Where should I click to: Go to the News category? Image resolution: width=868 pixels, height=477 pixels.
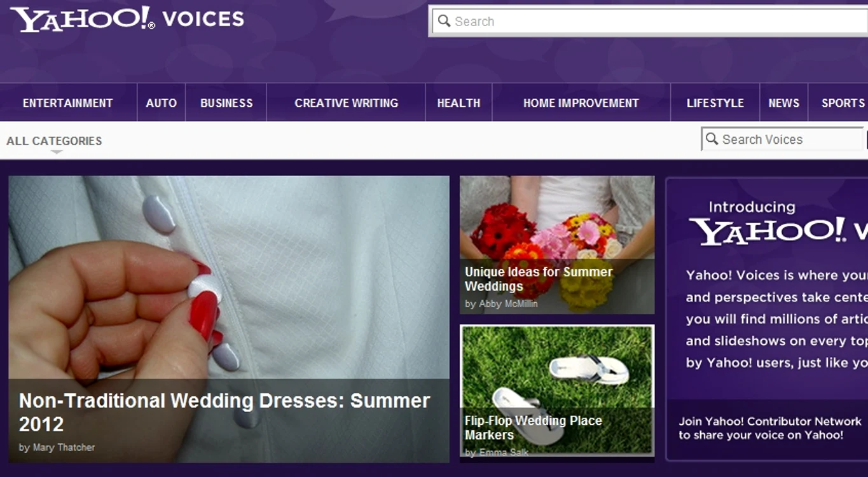784,103
